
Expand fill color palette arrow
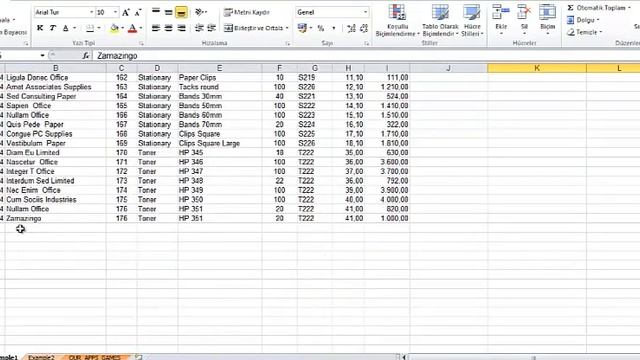122,28
